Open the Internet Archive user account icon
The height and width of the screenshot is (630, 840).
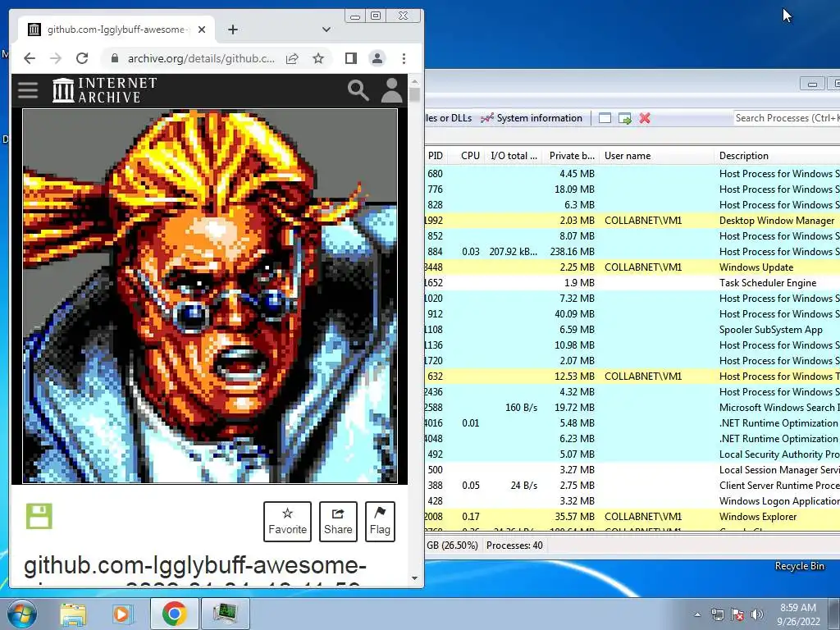click(391, 90)
